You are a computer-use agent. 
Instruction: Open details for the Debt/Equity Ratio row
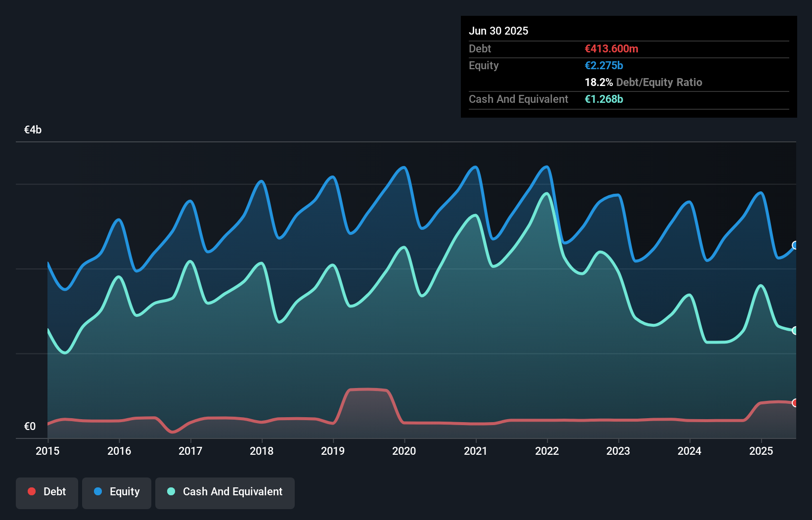click(x=643, y=82)
